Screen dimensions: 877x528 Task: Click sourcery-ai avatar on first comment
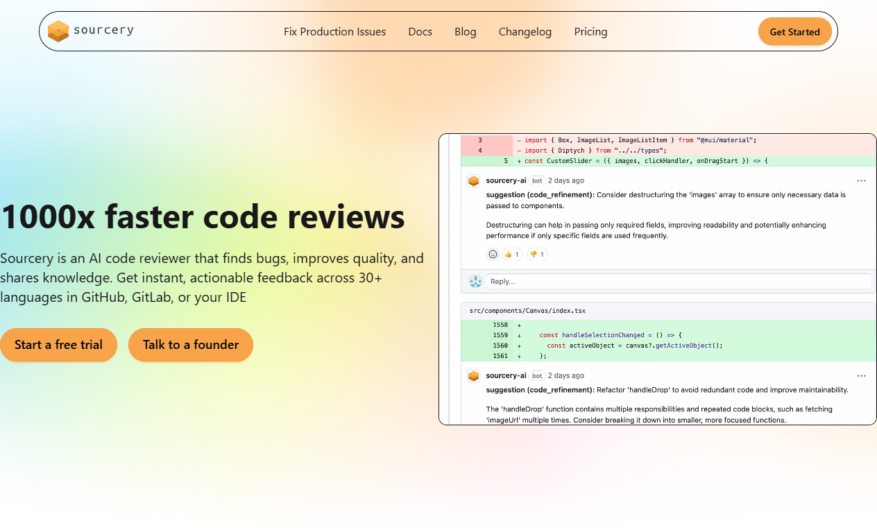tap(474, 181)
